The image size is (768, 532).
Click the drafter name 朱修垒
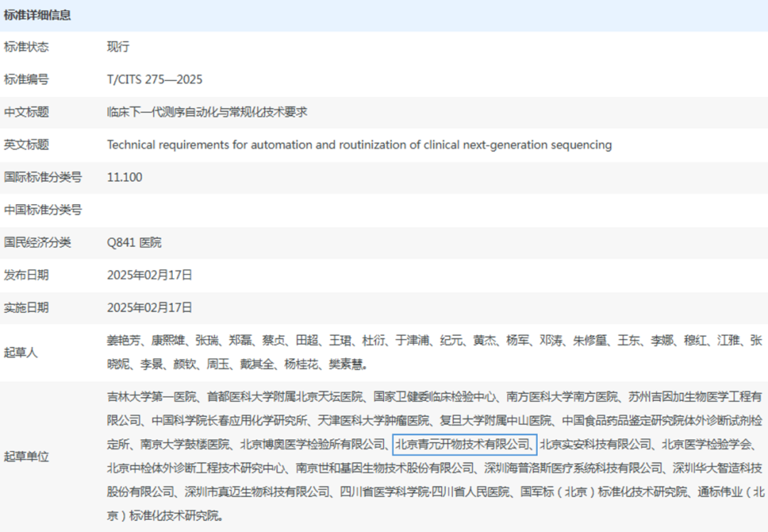[590, 341]
